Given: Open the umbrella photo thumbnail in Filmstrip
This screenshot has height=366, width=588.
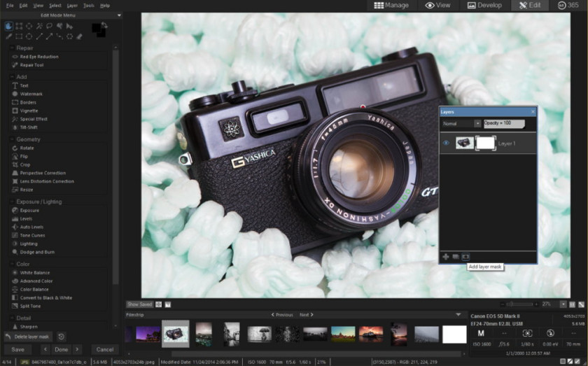Looking at the screenshot, I should (x=259, y=334).
